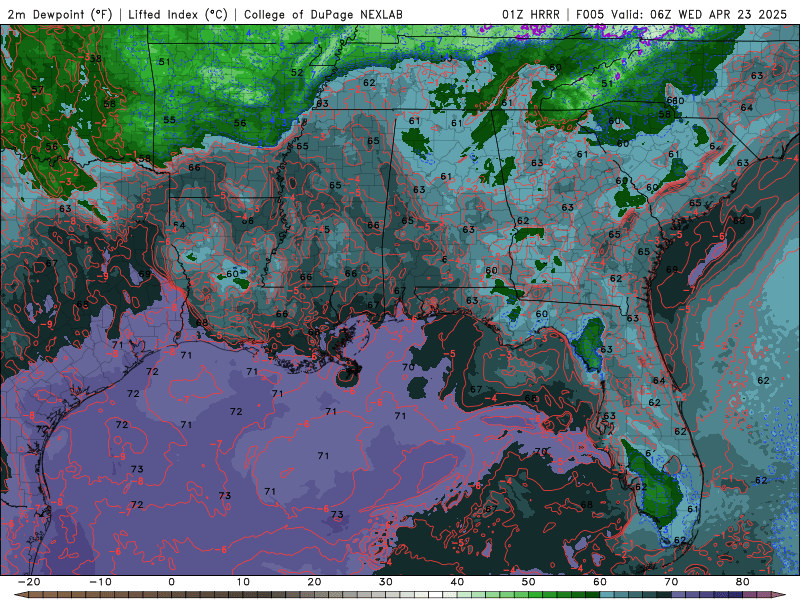Click the "30" label on the color scale
This screenshot has width=800, height=600.
[x=386, y=582]
